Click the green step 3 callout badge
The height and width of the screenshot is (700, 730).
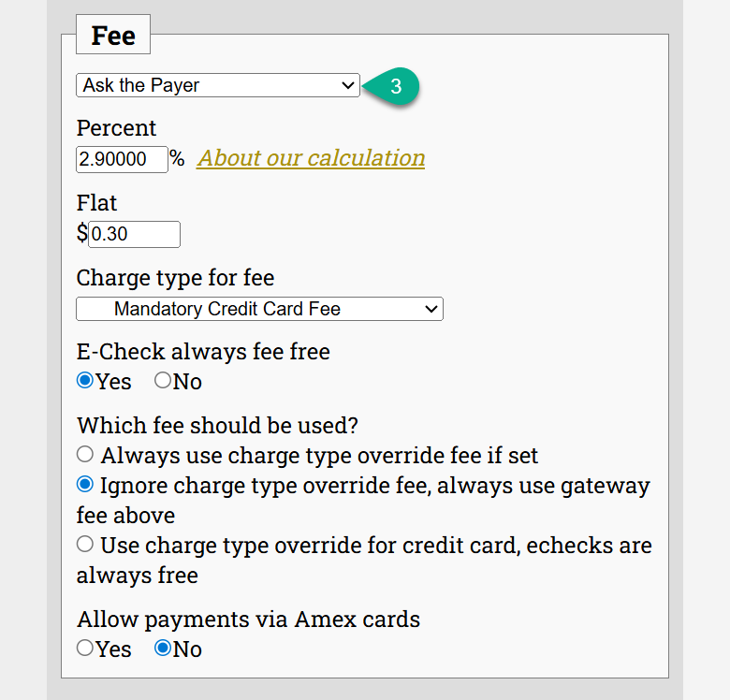click(x=395, y=86)
